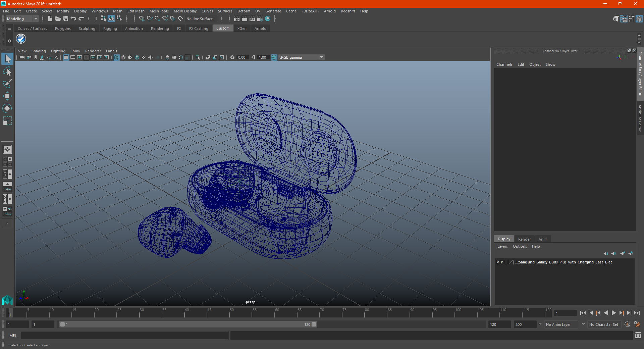Select single perspective view layout

click(x=7, y=149)
